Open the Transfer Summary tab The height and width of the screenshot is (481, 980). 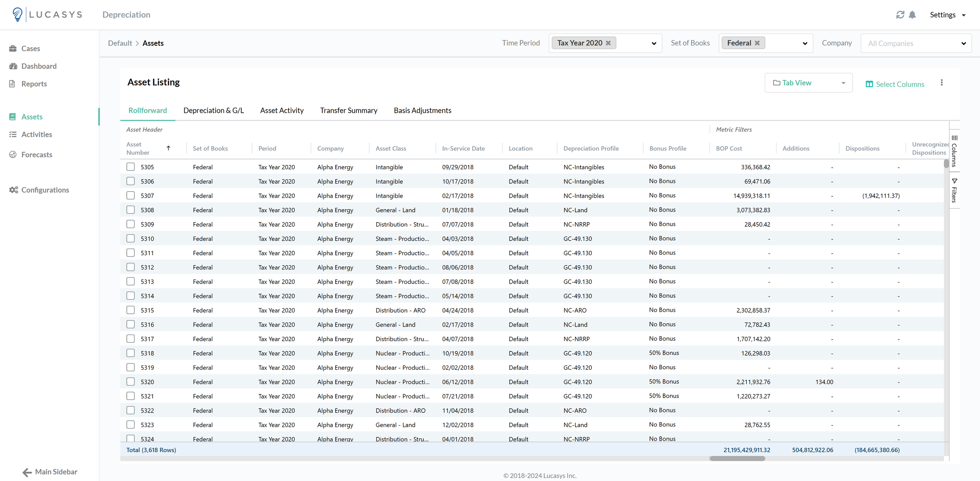(348, 110)
